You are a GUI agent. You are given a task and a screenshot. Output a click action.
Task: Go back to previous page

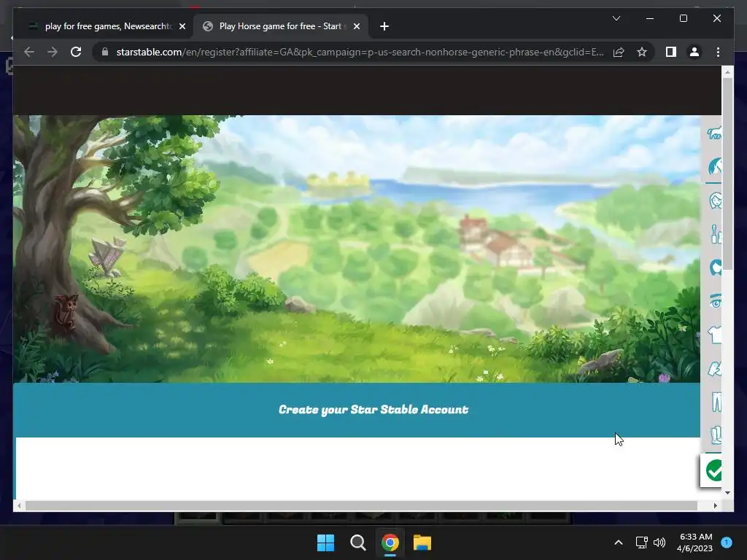(29, 52)
